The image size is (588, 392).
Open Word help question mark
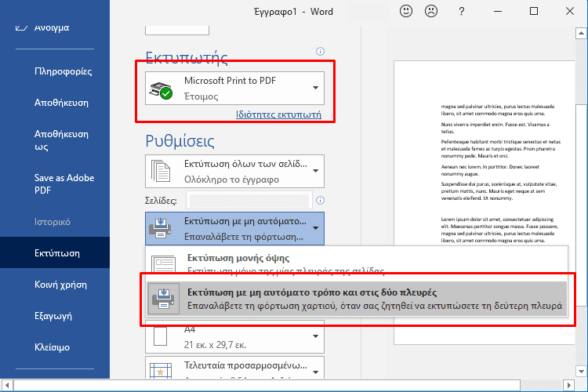click(x=462, y=11)
